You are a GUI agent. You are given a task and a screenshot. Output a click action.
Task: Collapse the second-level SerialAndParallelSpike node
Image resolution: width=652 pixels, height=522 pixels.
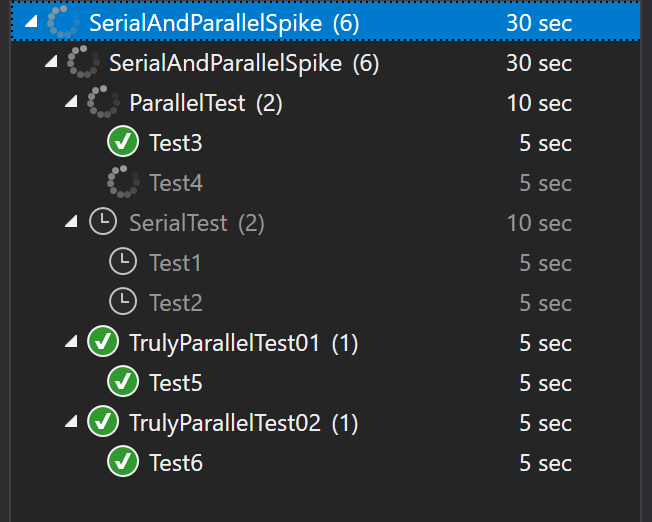click(52, 62)
